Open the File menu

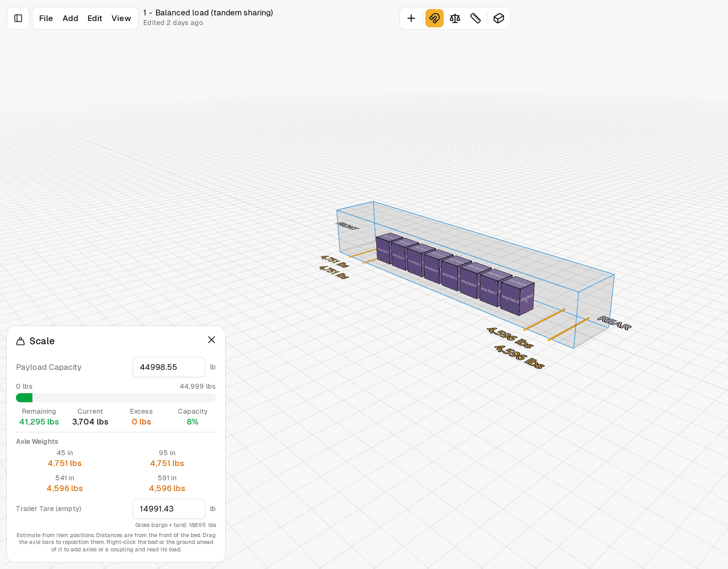(x=46, y=18)
